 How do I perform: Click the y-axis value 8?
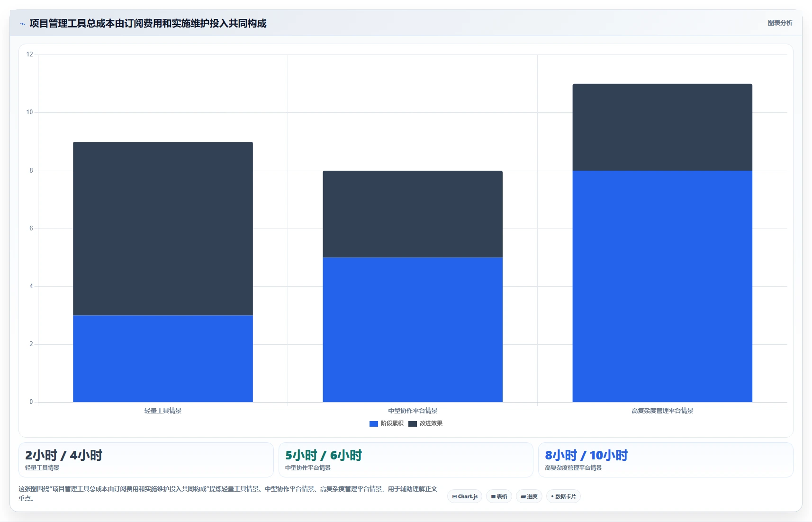pos(31,171)
